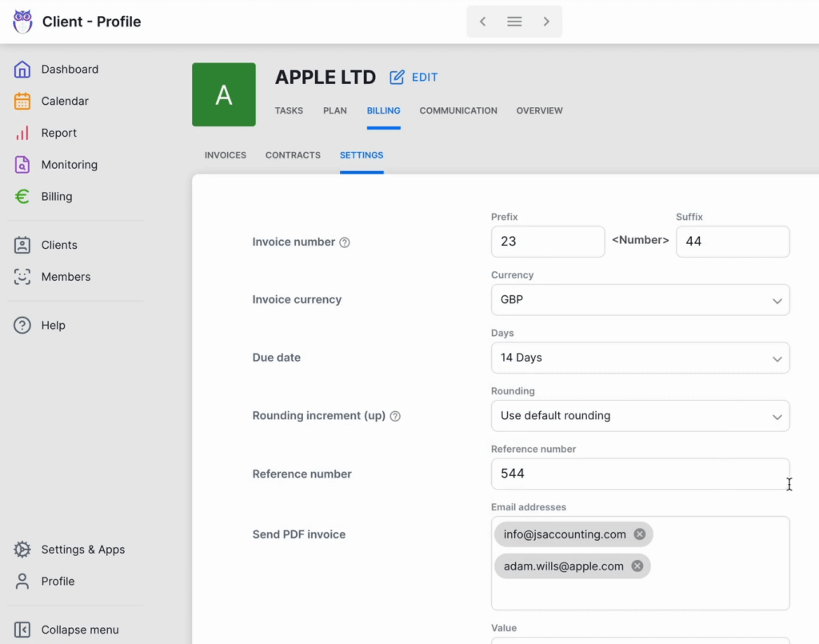Screen dimensions: 819x644
Task: Switch to the Communication tab
Action: pos(458,110)
